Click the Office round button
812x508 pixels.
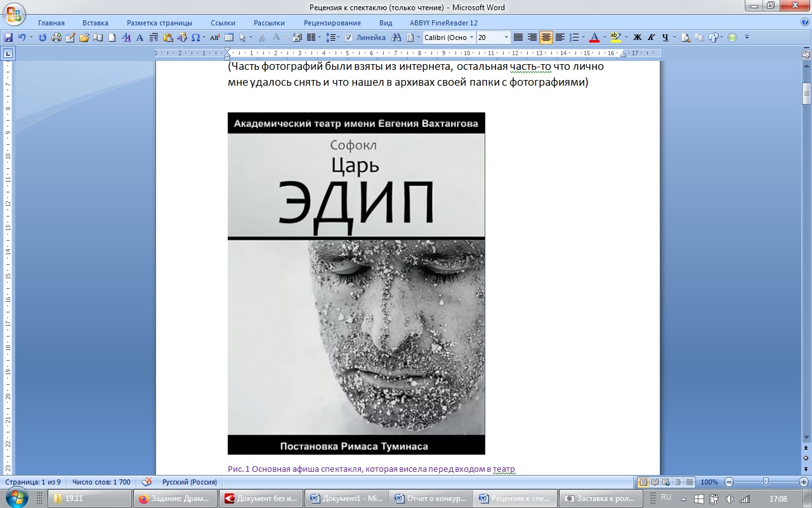(x=13, y=13)
